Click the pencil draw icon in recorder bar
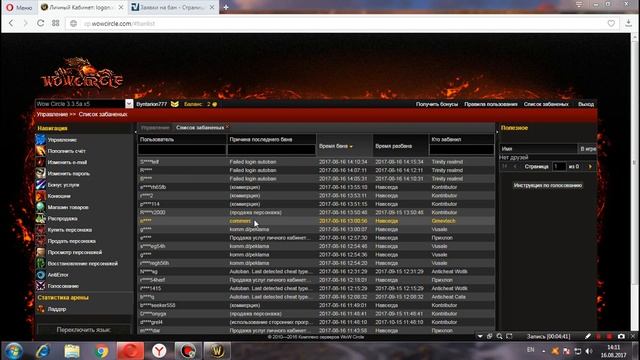Screen dimensions: 640x360 587,336
